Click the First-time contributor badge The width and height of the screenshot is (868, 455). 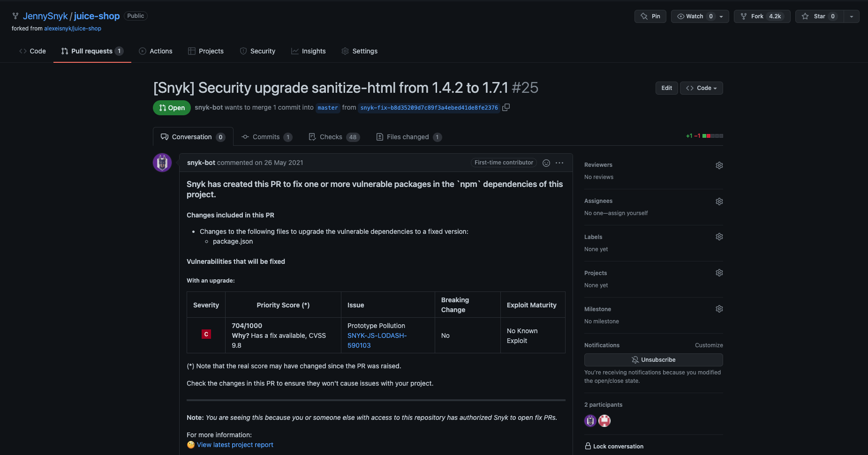coord(504,163)
